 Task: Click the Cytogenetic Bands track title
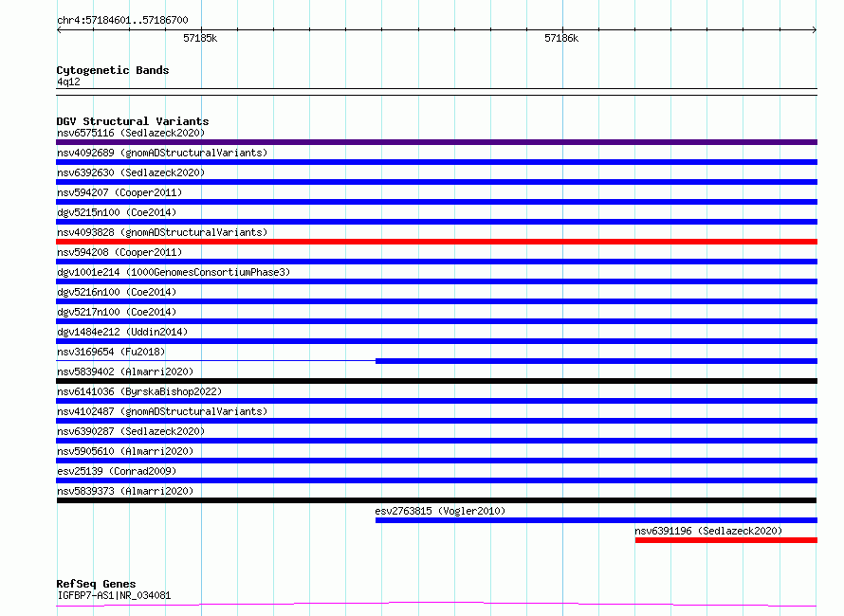click(113, 70)
